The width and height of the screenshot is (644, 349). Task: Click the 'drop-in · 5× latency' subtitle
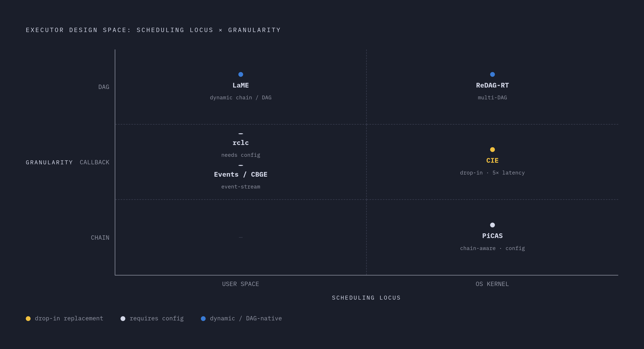pos(492,173)
